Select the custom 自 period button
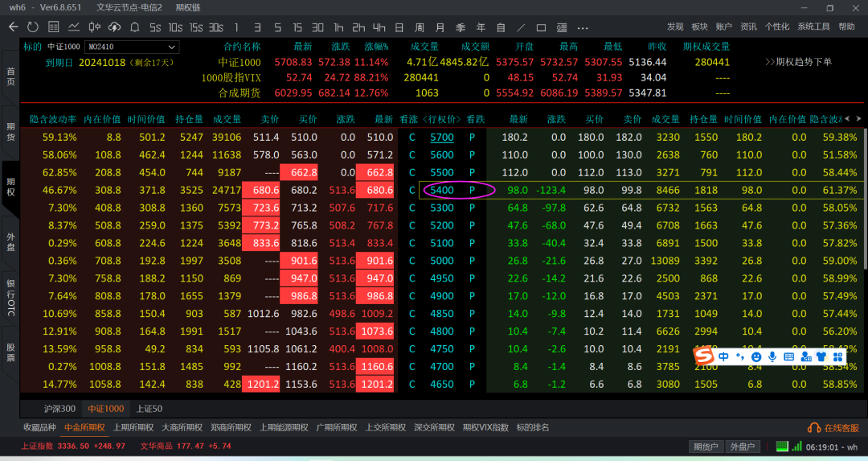868x461 pixels. pyautogui.click(x=501, y=27)
